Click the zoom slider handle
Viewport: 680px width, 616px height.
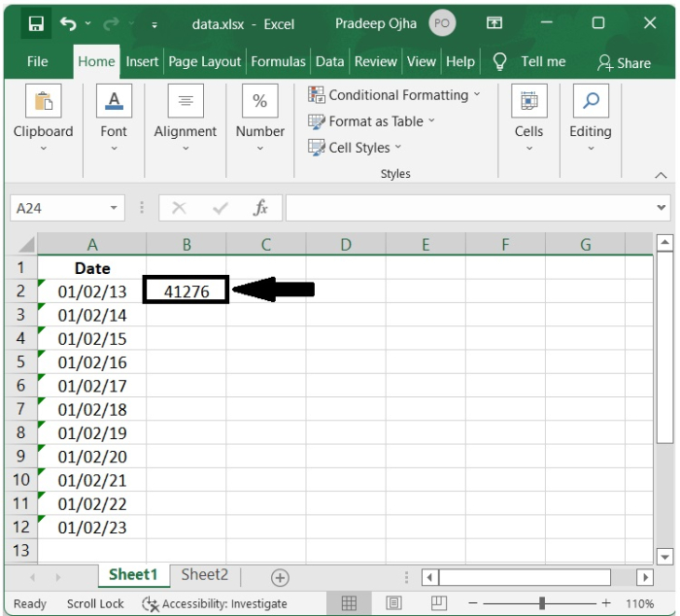tap(542, 603)
